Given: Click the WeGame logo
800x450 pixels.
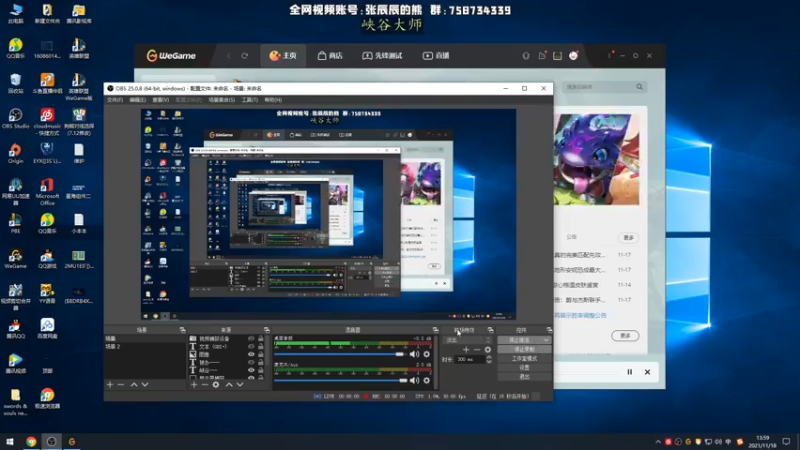Looking at the screenshot, I should (x=171, y=56).
